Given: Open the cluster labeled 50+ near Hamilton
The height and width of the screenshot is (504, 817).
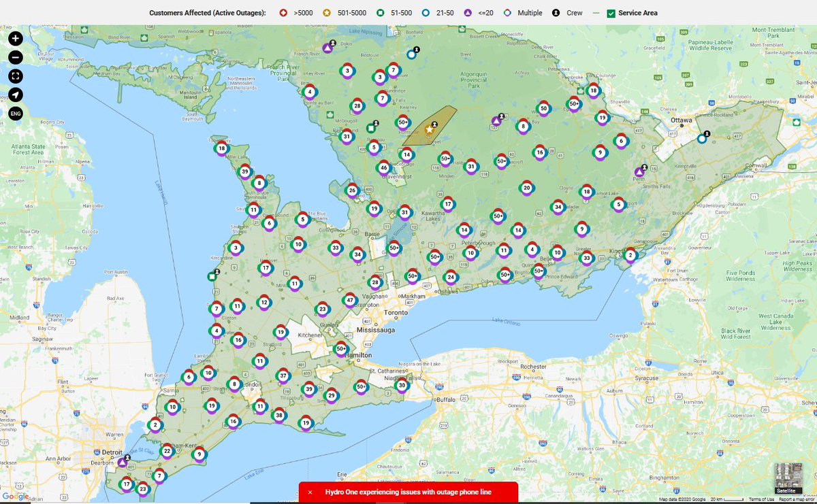Looking at the screenshot, I should 342,349.
